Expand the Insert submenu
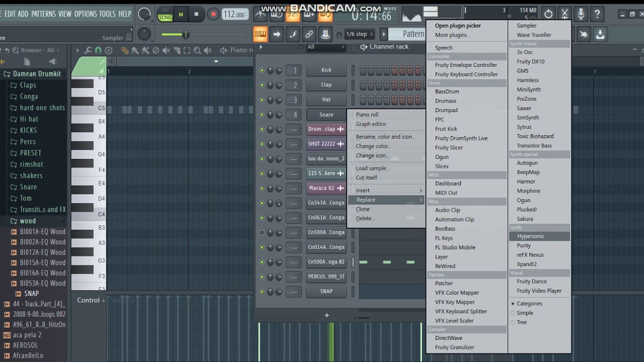 pyautogui.click(x=387, y=191)
